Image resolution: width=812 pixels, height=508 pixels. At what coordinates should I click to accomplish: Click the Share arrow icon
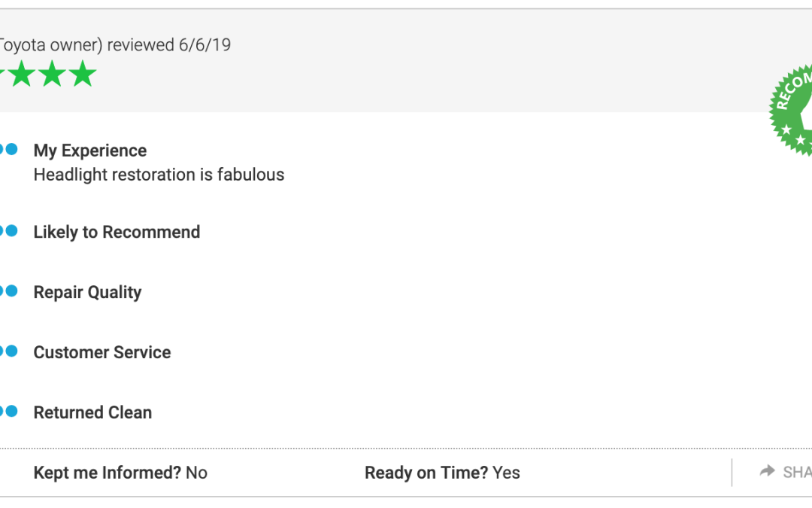(767, 470)
